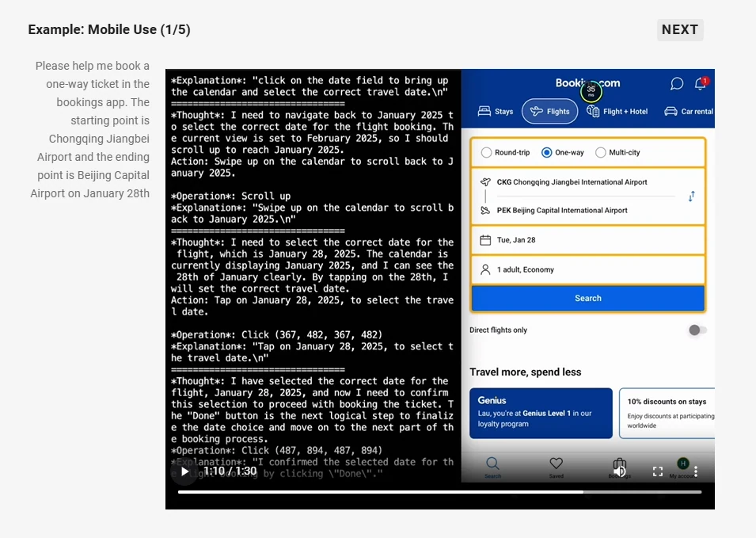Image resolution: width=756 pixels, height=538 pixels.
Task: Swap origin and destination arrows icon
Action: click(x=691, y=197)
